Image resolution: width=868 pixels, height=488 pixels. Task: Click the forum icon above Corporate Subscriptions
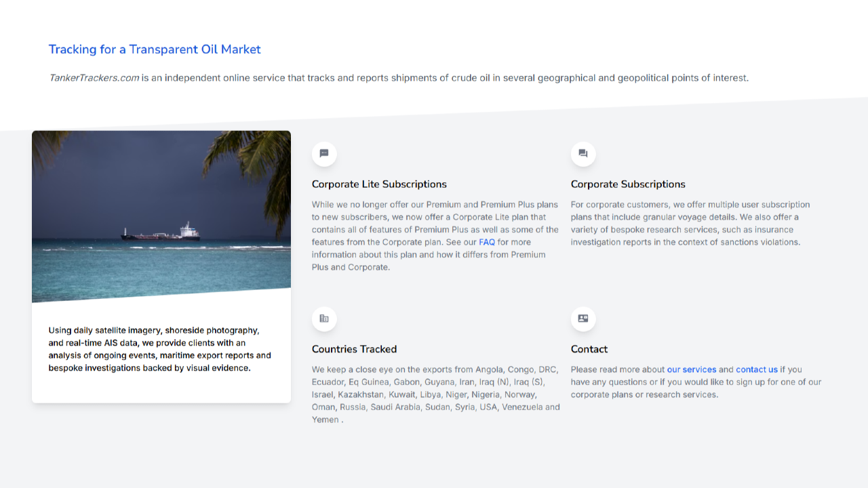tap(583, 154)
